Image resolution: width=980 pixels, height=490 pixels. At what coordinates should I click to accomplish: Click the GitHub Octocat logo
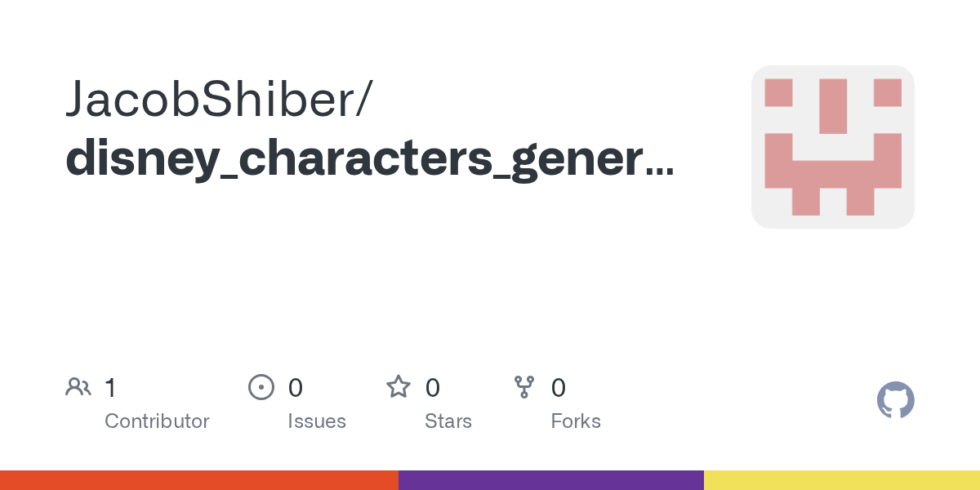point(895,400)
